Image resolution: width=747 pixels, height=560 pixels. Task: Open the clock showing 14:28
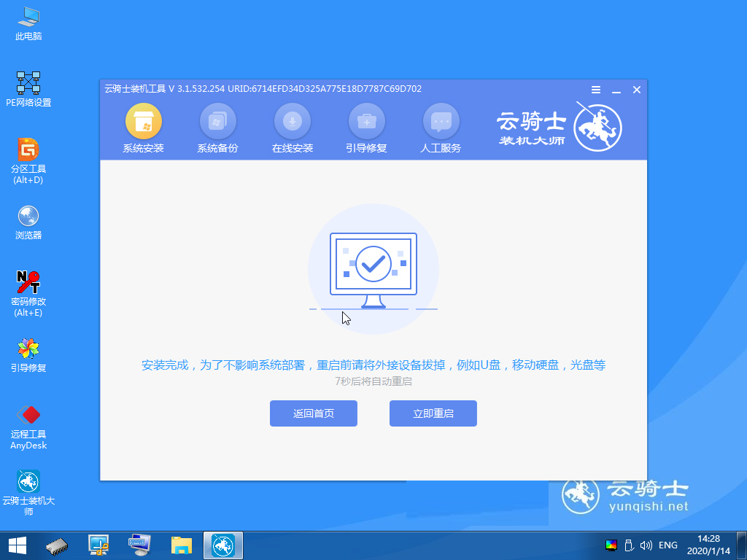point(708,545)
